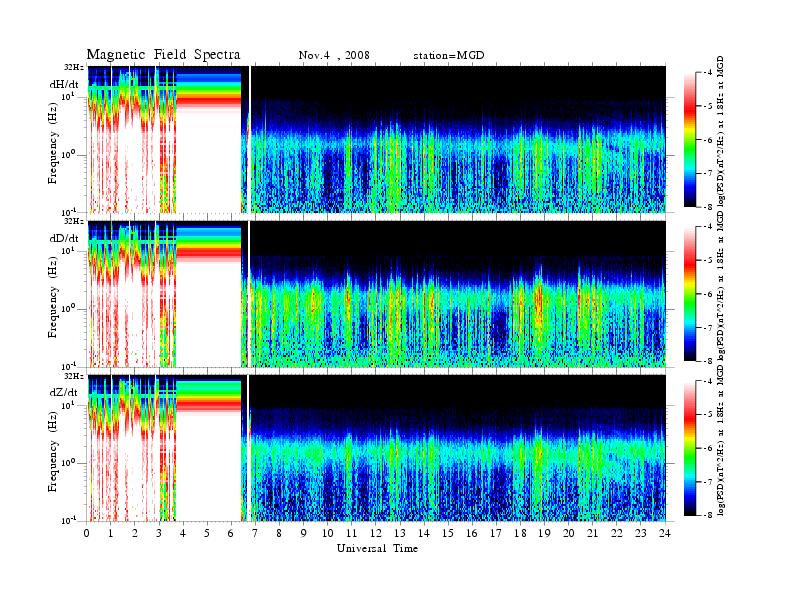Click the dD/dt spectrogram plot
Image resolution: width=792 pixels, height=612 pixels.
[376, 293]
